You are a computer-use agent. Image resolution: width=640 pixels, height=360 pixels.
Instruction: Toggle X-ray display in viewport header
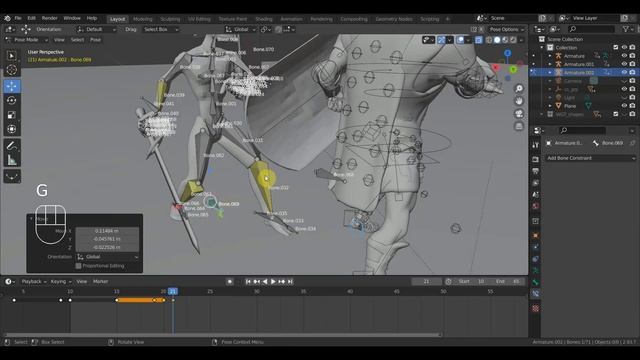click(478, 40)
